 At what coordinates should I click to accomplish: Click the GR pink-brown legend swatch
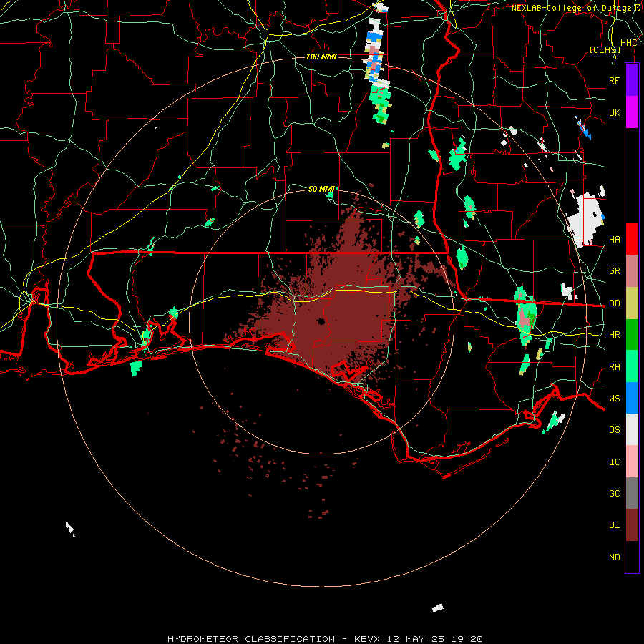tap(632, 271)
